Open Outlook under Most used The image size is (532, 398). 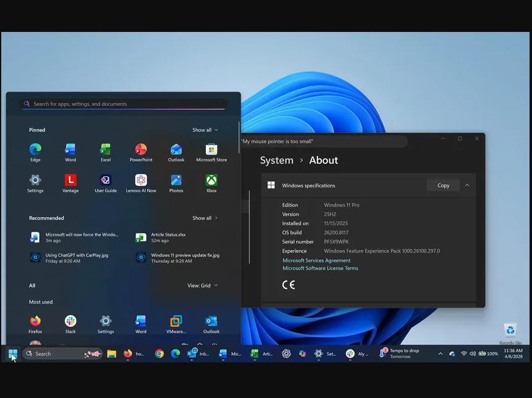tap(211, 324)
